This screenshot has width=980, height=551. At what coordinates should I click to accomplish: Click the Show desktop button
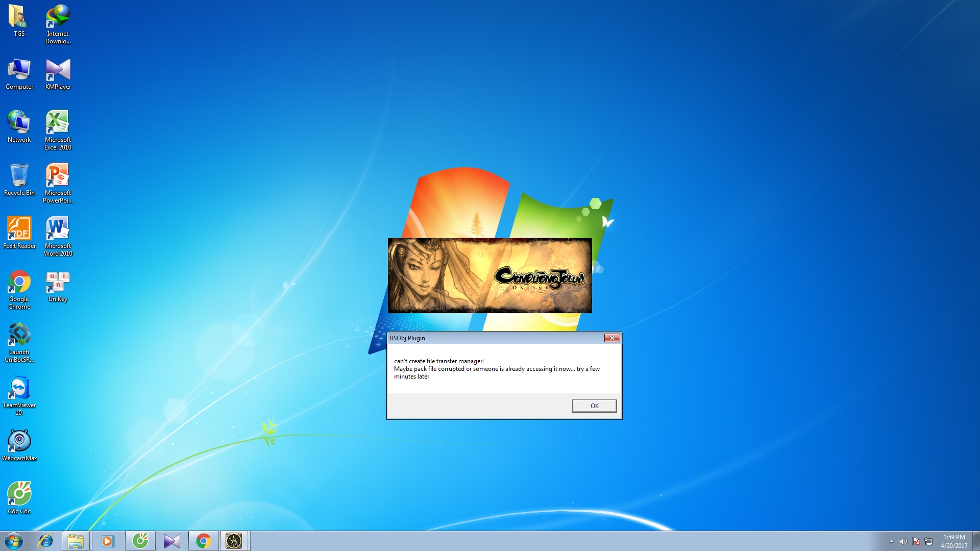point(976,541)
